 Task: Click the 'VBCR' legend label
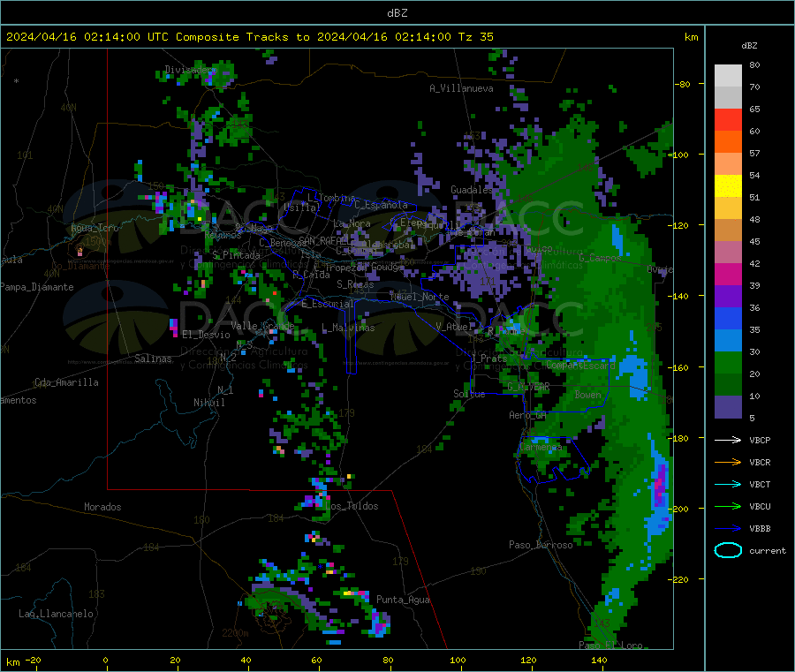(760, 462)
